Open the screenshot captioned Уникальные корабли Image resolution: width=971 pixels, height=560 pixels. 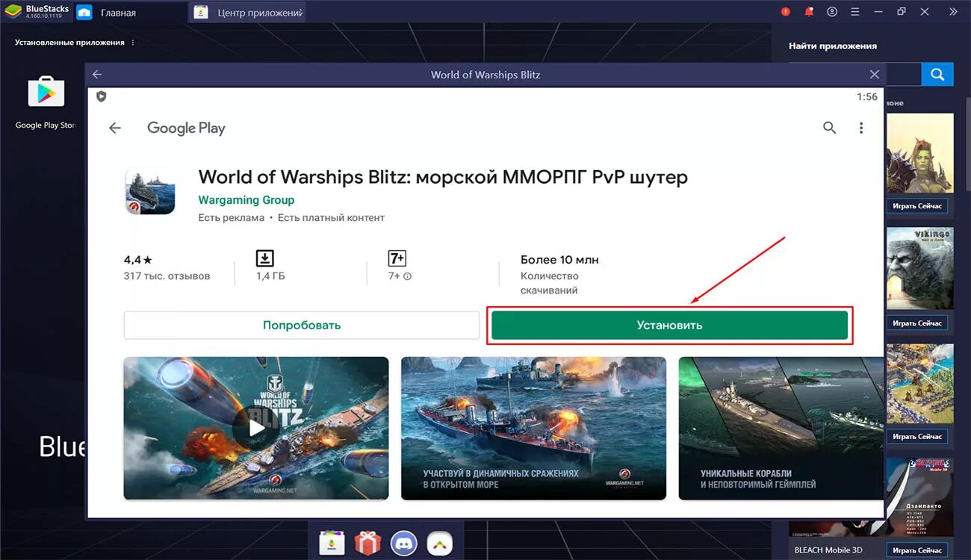coord(781,428)
